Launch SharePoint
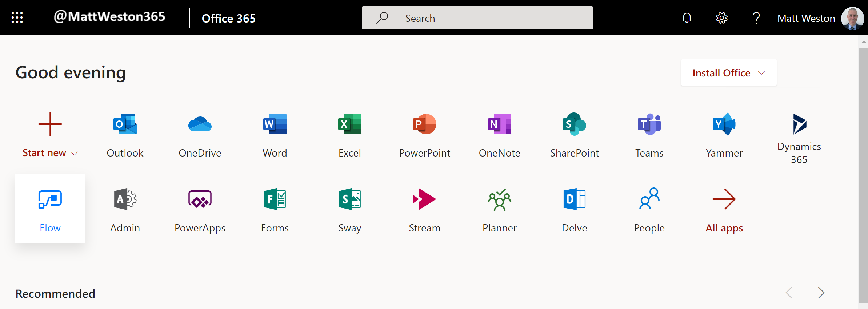The height and width of the screenshot is (309, 868). pos(575,135)
